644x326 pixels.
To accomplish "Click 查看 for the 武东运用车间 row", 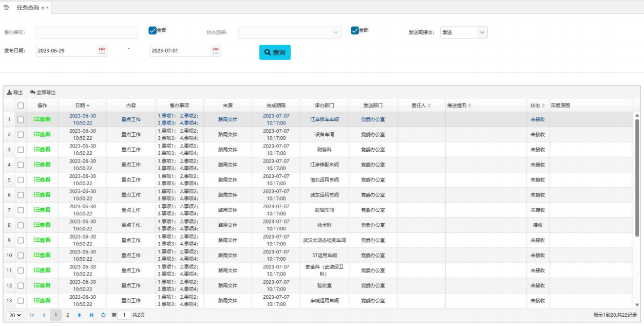I will pos(42,195).
